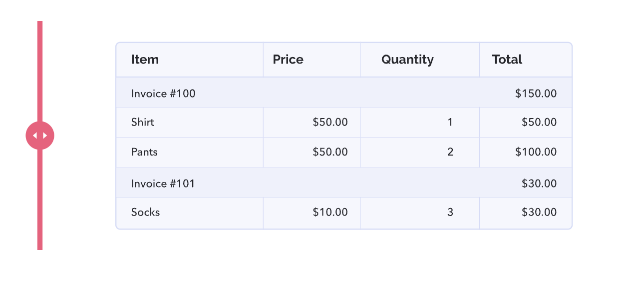Click the Socks $10.00 price cell
The height and width of the screenshot is (282, 644).
pyautogui.click(x=312, y=213)
